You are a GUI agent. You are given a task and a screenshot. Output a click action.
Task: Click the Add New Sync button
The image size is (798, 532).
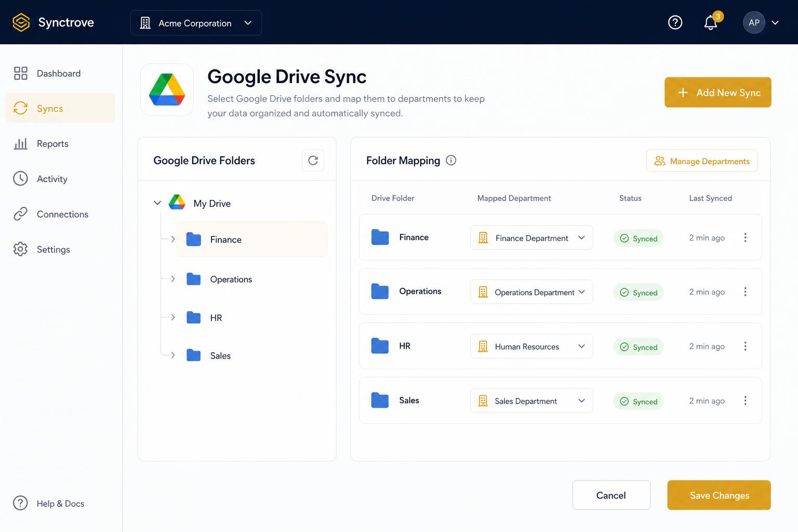point(718,92)
